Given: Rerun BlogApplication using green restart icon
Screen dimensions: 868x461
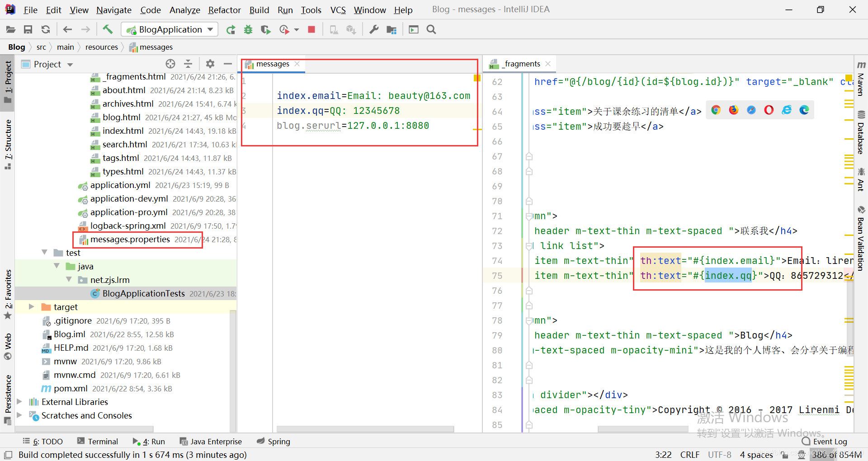Looking at the screenshot, I should pyautogui.click(x=231, y=29).
